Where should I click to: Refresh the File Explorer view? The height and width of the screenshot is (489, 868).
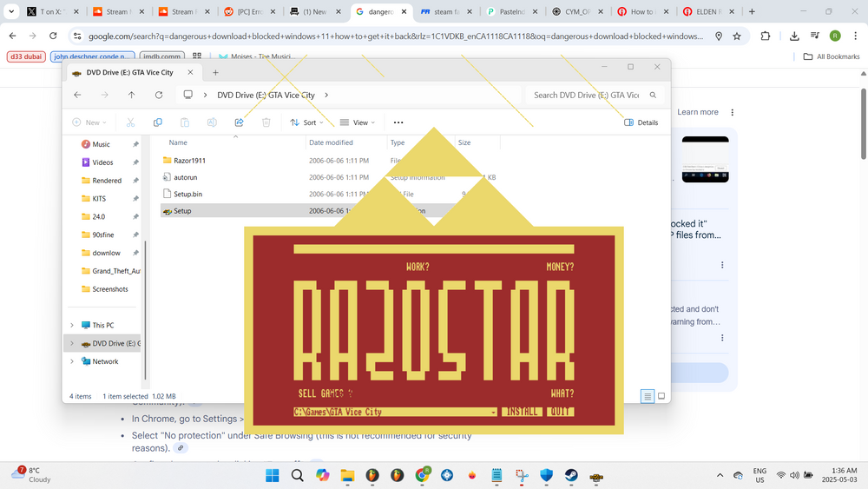pos(159,95)
